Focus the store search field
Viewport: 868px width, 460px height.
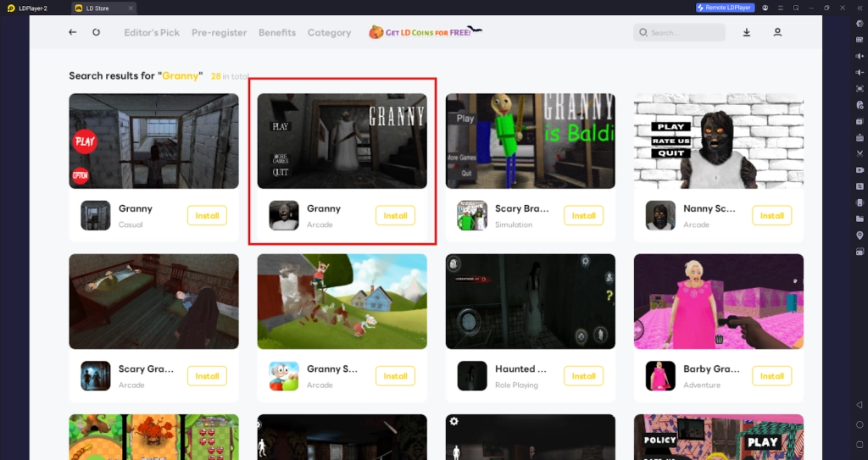click(679, 32)
